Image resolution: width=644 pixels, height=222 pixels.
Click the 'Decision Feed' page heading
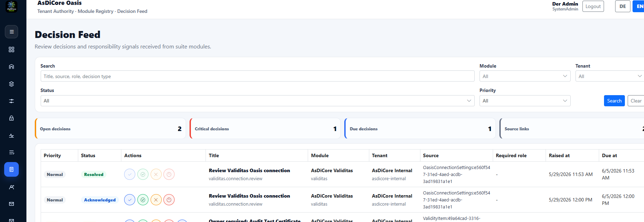tap(67, 35)
